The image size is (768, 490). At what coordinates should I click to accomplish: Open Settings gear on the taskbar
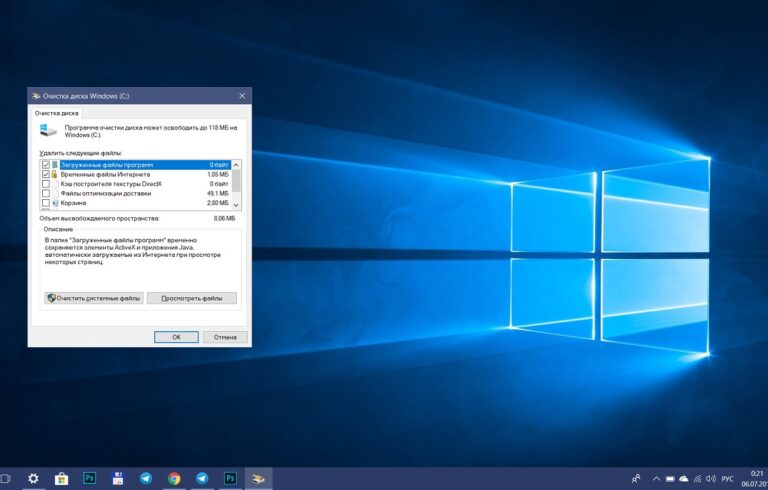(33, 478)
